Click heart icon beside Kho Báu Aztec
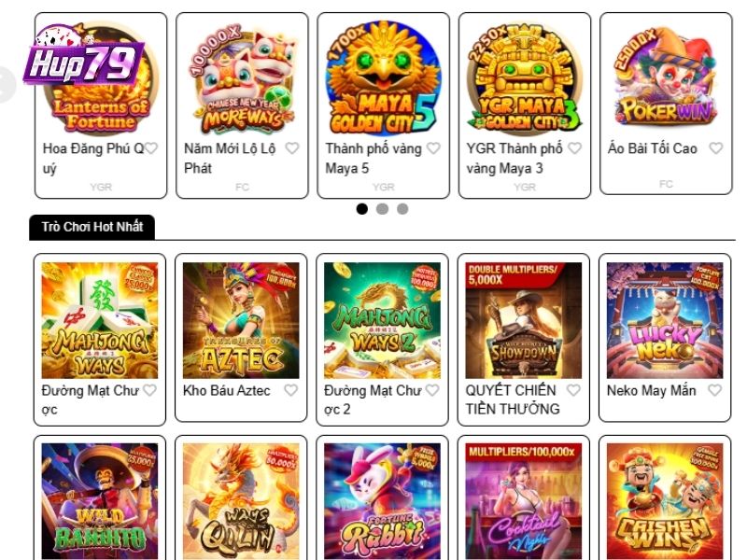 click(x=290, y=390)
